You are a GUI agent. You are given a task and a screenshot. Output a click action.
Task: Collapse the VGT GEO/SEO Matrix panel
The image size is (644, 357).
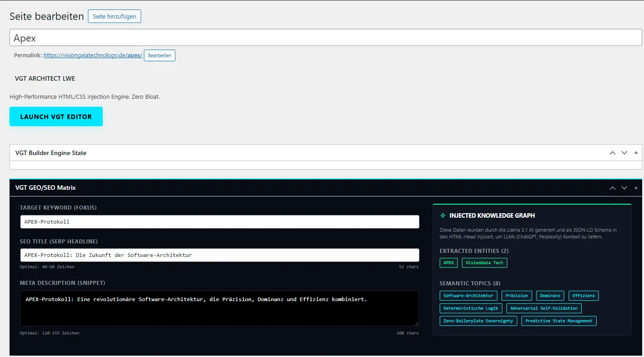click(636, 188)
